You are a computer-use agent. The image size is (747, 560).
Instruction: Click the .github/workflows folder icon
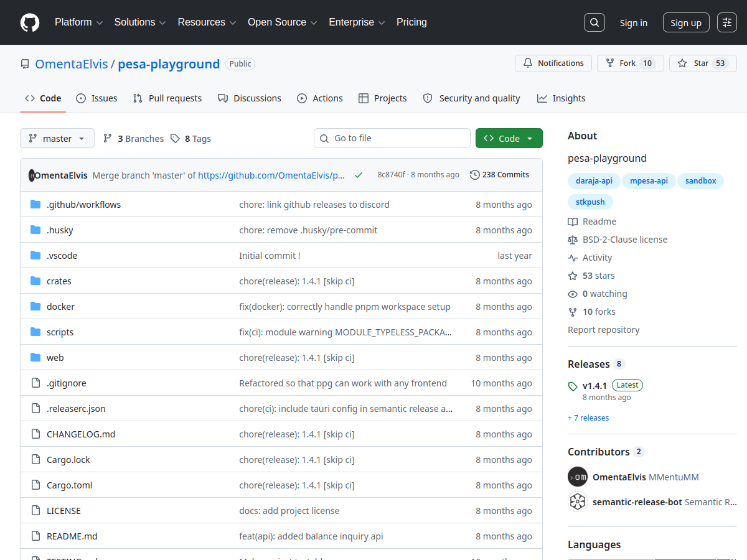tap(35, 205)
